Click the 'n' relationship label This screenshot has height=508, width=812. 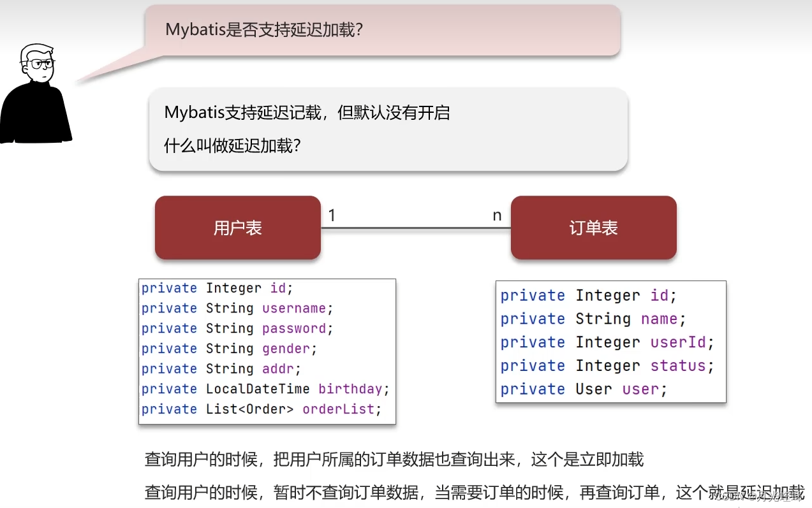point(497,215)
